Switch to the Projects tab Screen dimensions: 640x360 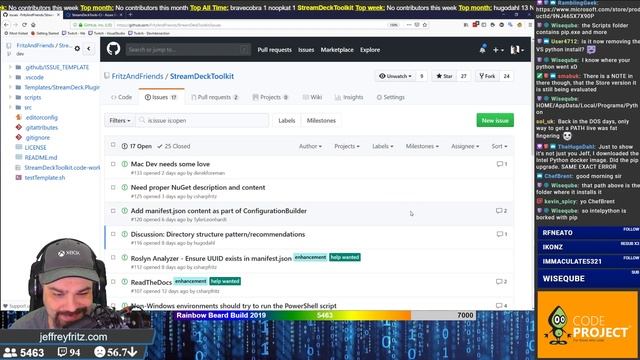pos(270,97)
